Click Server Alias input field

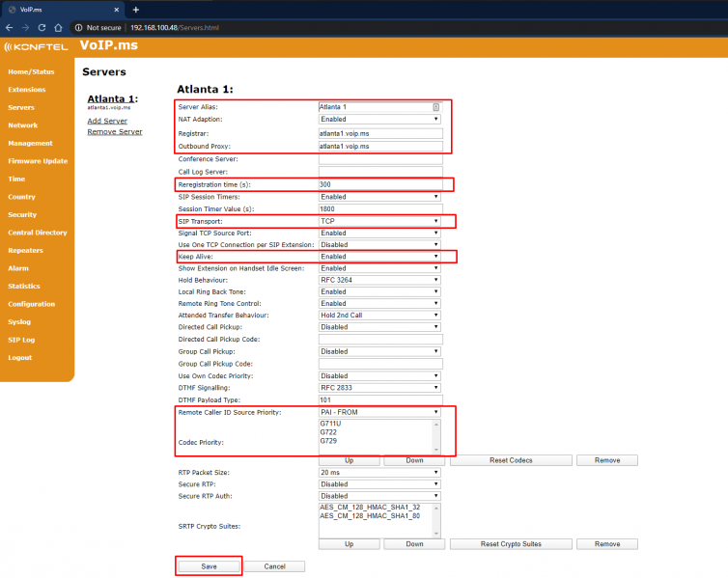pyautogui.click(x=380, y=107)
